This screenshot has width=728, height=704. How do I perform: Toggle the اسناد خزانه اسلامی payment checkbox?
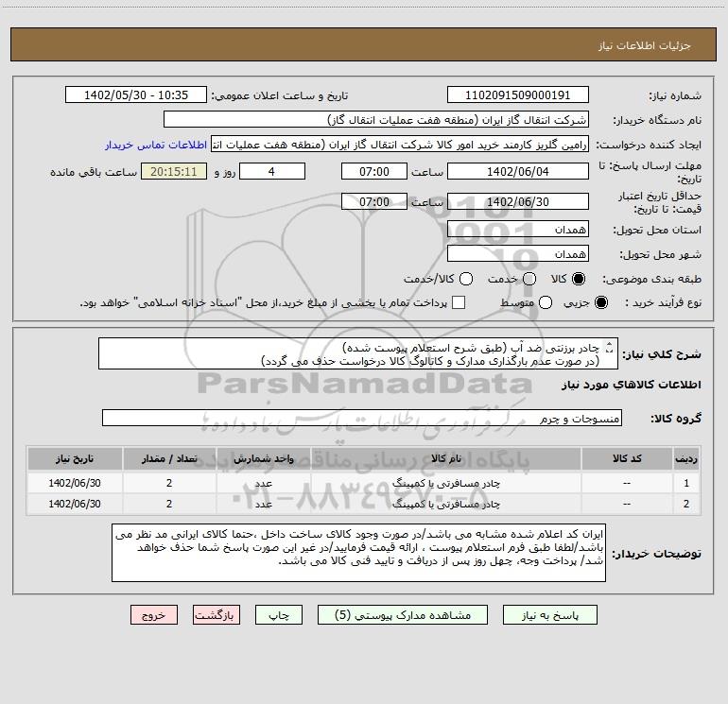coord(459,302)
